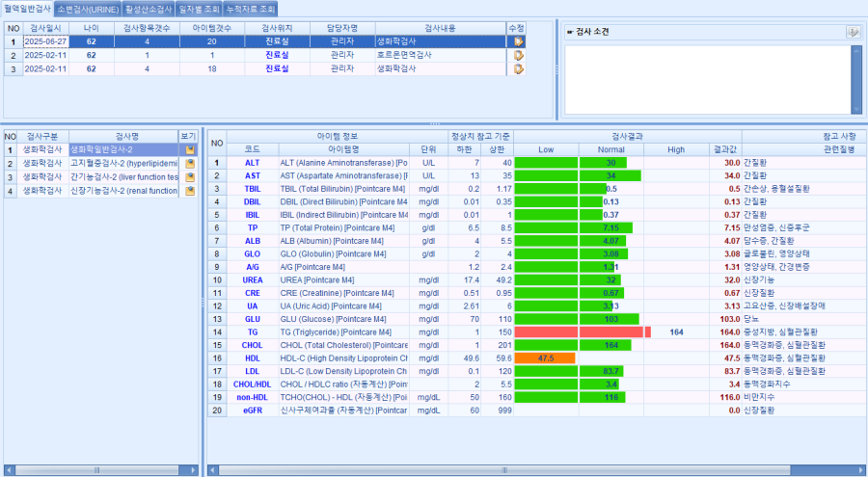Click the edit icon for the 2025-06-27 exam row
The image size is (868, 477).
518,42
